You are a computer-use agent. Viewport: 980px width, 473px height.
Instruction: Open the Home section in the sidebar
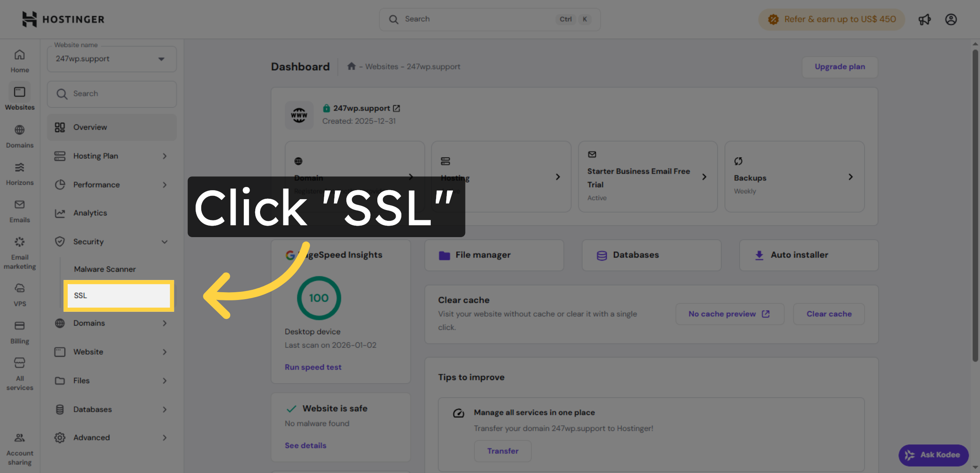(19, 60)
